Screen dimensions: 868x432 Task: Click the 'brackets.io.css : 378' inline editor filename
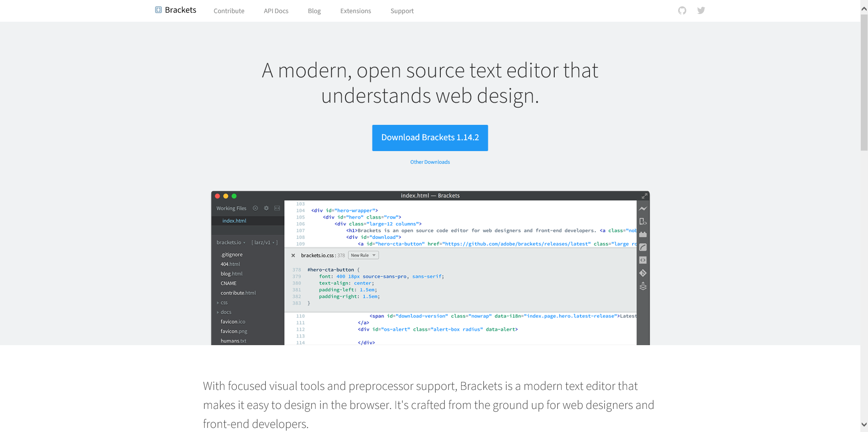coord(323,256)
